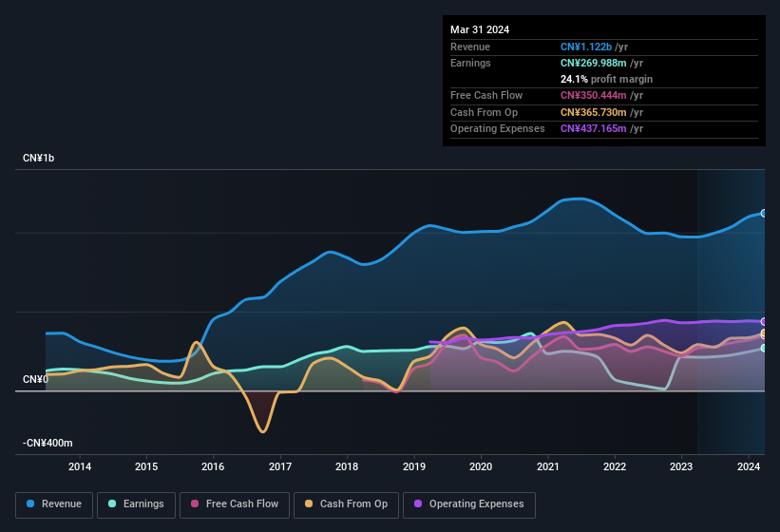The image size is (780, 532).
Task: Toggle the Revenue legend button
Action: coord(55,504)
